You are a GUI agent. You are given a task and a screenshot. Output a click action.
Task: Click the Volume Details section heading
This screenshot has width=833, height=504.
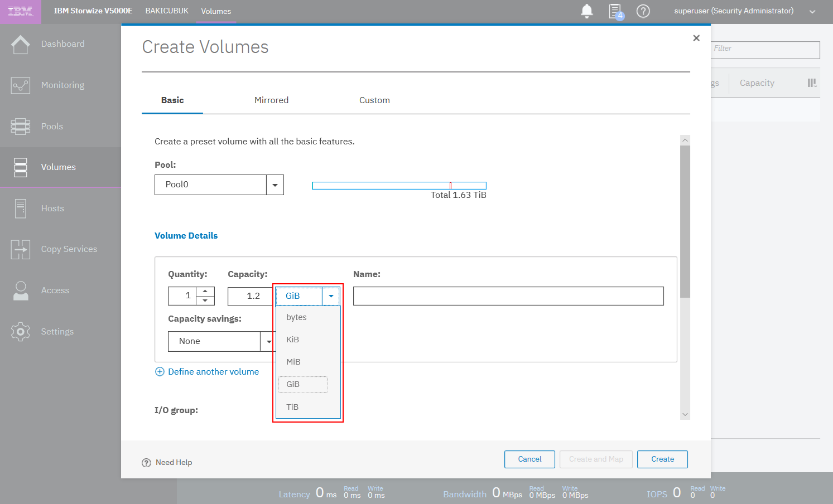click(x=186, y=236)
